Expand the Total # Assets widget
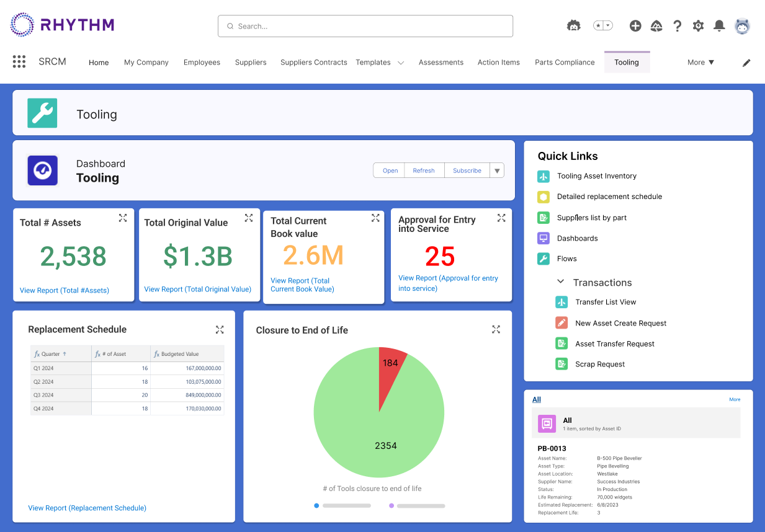 (123, 218)
